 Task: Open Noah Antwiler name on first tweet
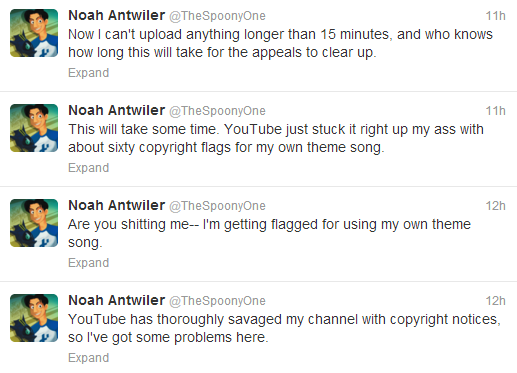point(117,15)
